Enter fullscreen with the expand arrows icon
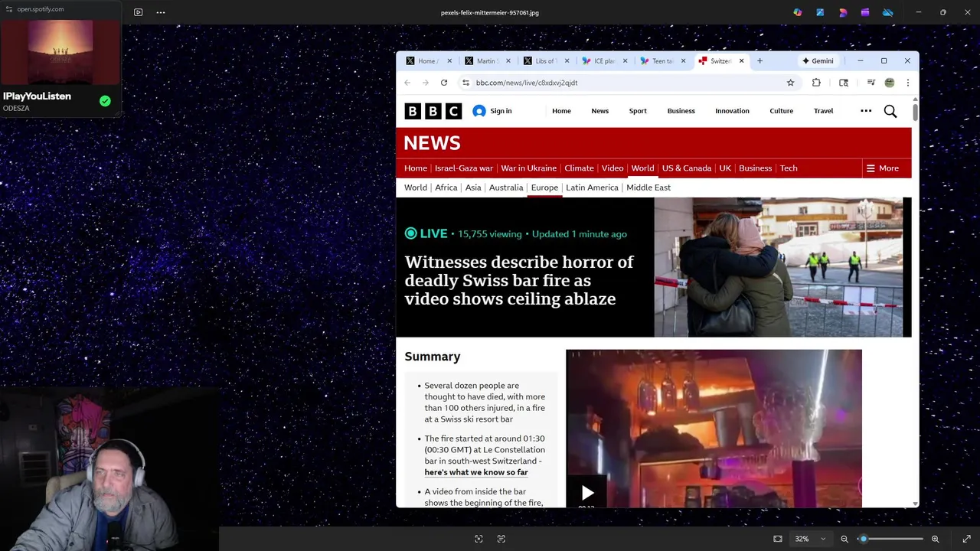Viewport: 980px width, 551px height. 966,539
